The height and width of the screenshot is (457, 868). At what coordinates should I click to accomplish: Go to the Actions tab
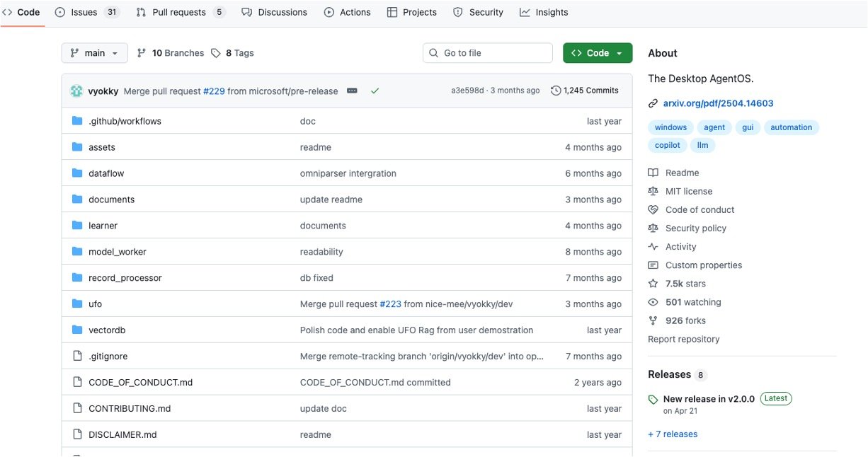click(347, 12)
